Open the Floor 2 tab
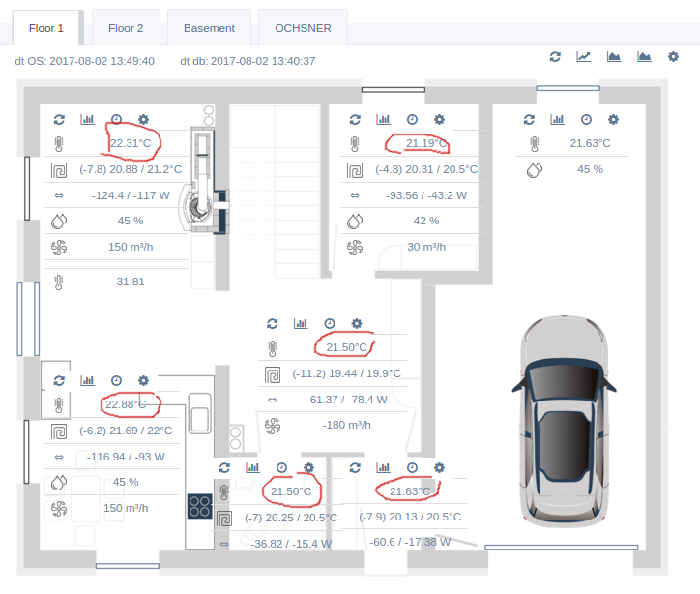The height and width of the screenshot is (594, 700). (126, 28)
